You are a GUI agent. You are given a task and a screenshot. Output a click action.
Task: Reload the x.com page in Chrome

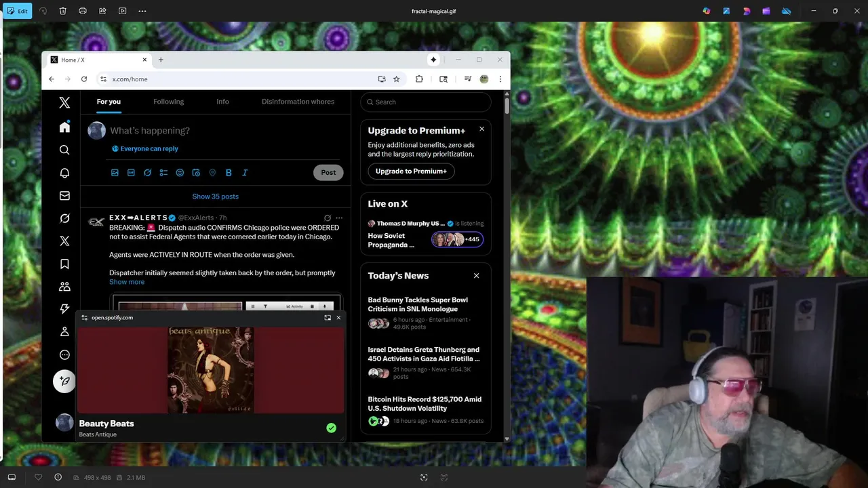click(84, 79)
